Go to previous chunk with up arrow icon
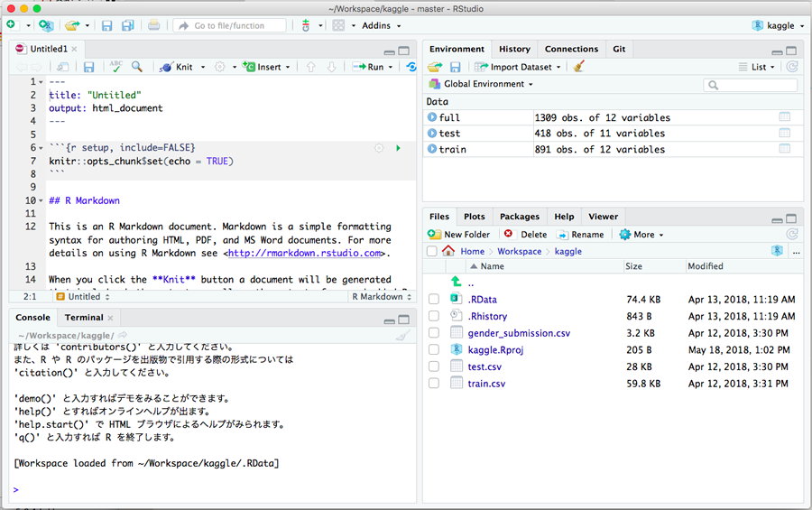The width and height of the screenshot is (812, 510). [310, 67]
